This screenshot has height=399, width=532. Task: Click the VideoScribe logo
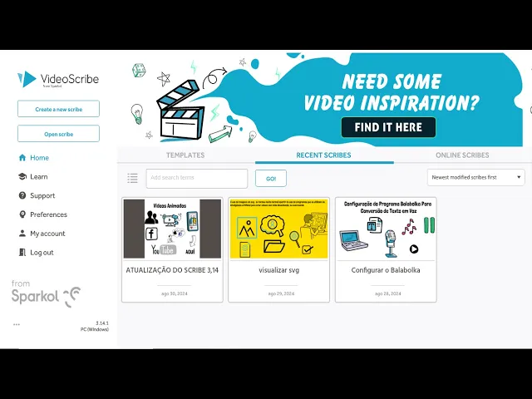[x=58, y=80]
